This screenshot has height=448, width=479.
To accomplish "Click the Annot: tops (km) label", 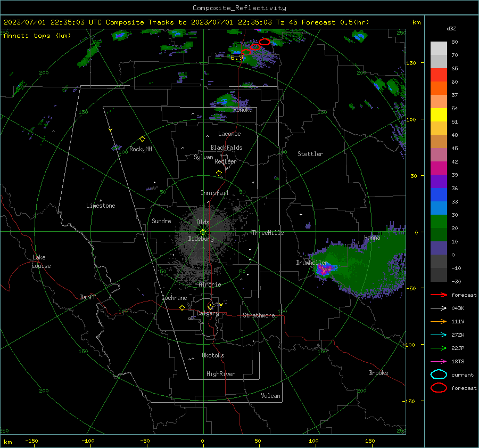I will tap(37, 36).
